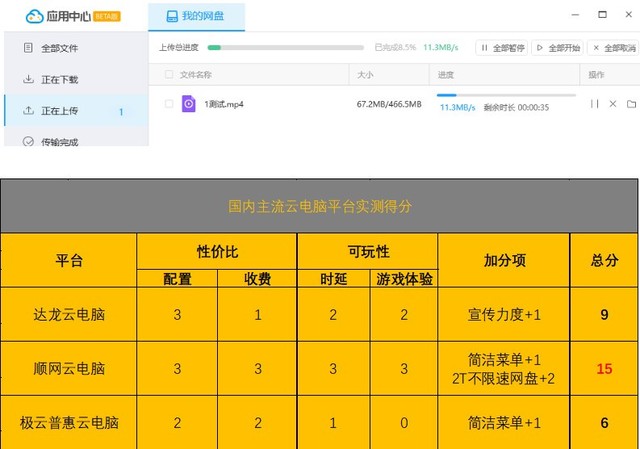Click the 已完成8.5% status text
Image resolution: width=640 pixels, height=449 pixels.
[396, 48]
